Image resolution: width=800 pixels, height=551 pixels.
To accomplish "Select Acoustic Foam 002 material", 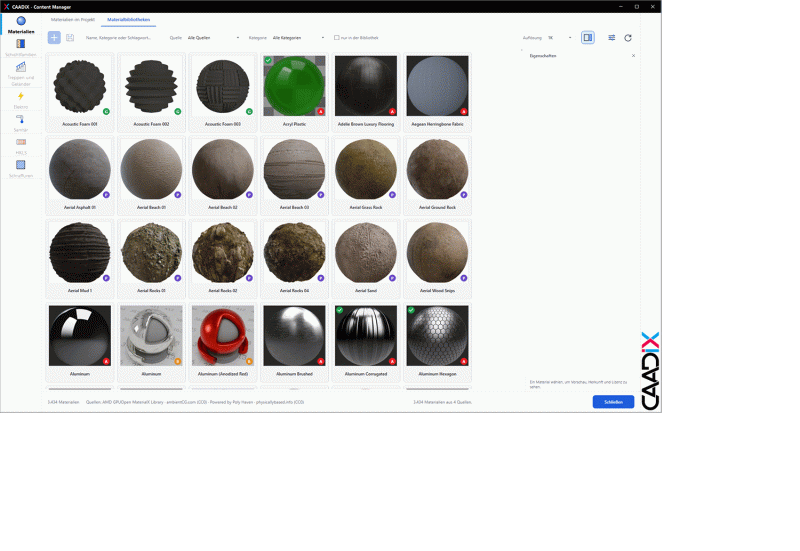I will 152,92.
